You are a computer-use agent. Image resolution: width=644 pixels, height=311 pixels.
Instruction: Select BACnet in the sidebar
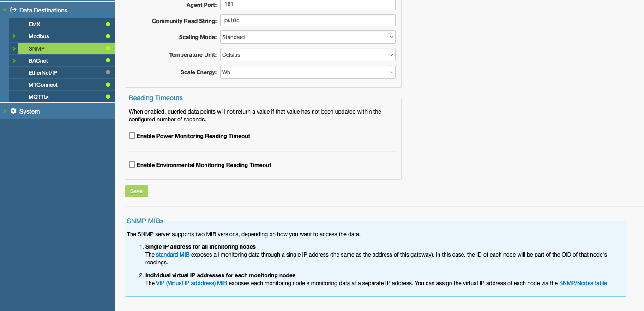(38, 60)
